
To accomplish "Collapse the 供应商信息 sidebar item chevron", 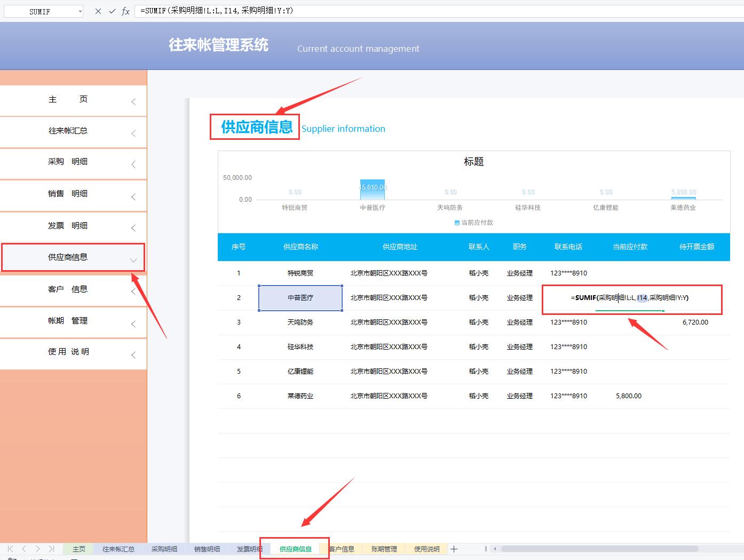I will [133, 261].
